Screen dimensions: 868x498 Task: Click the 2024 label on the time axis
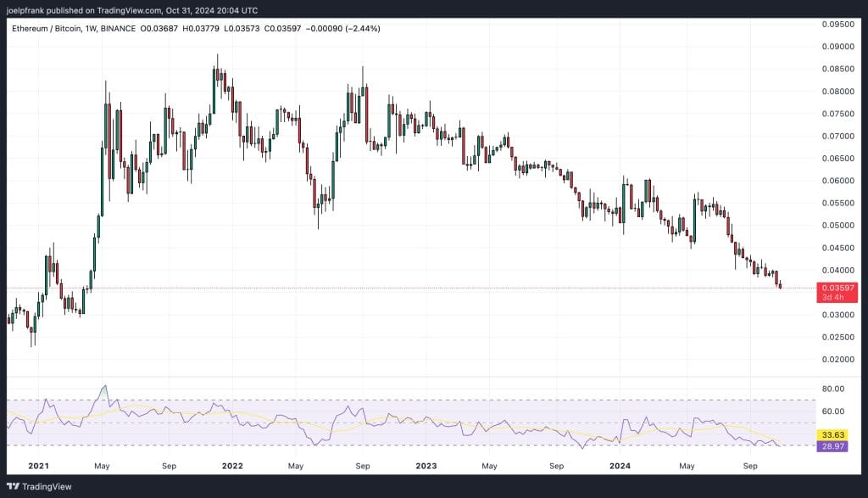point(621,466)
